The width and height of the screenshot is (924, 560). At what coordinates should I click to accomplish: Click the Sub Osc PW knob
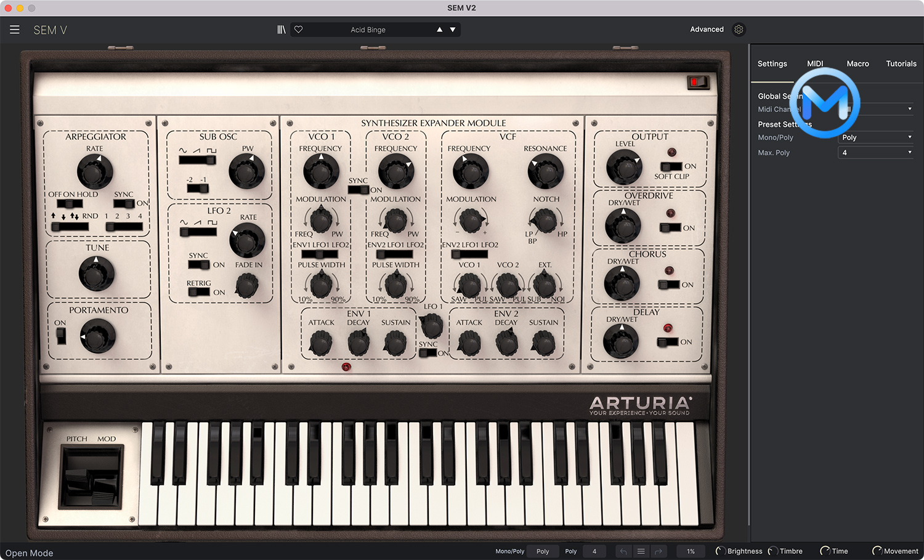[246, 171]
